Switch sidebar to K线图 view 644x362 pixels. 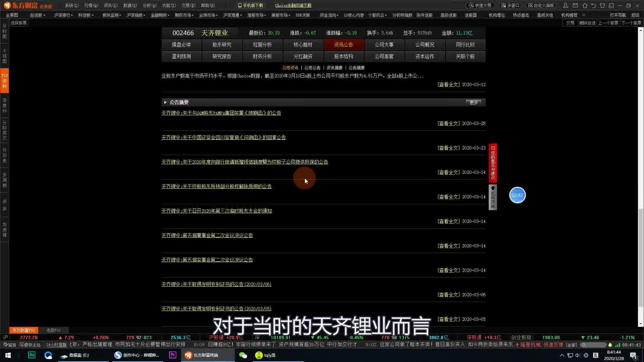click(4, 56)
